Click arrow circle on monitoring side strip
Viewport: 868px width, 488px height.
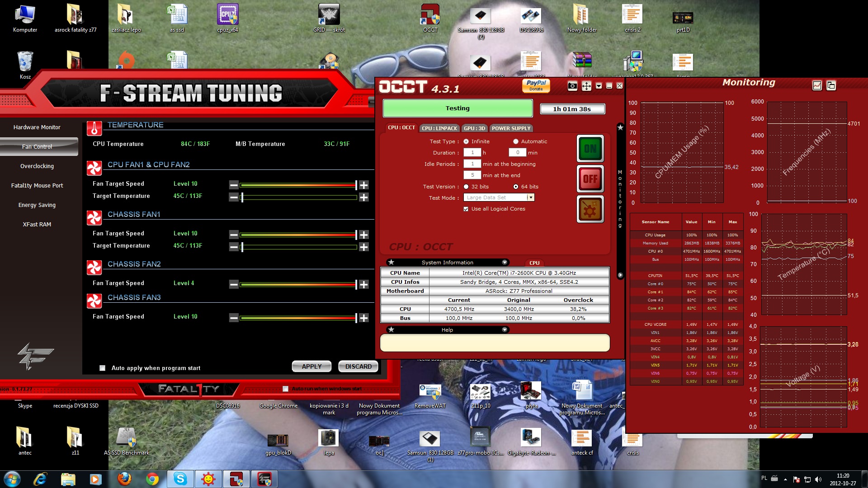click(620, 275)
